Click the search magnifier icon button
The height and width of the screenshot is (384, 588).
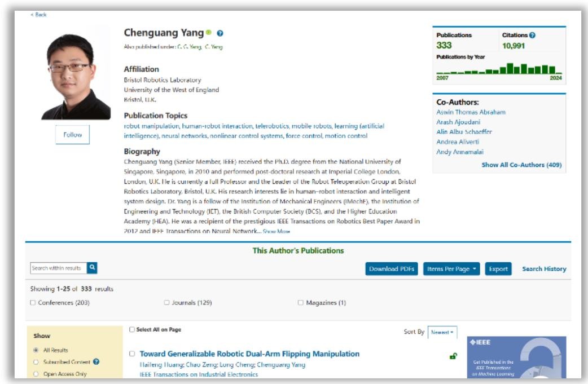pos(93,268)
